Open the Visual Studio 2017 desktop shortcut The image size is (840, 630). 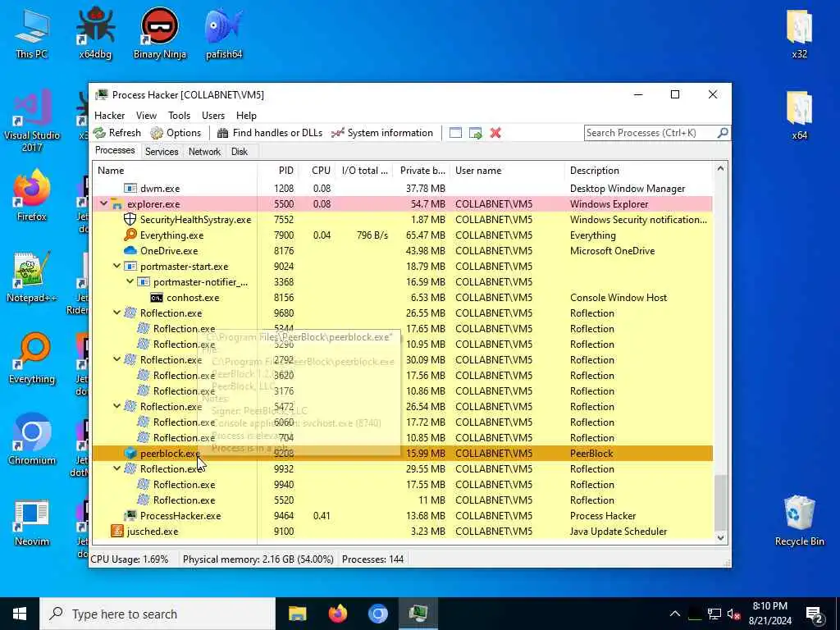pos(32,121)
